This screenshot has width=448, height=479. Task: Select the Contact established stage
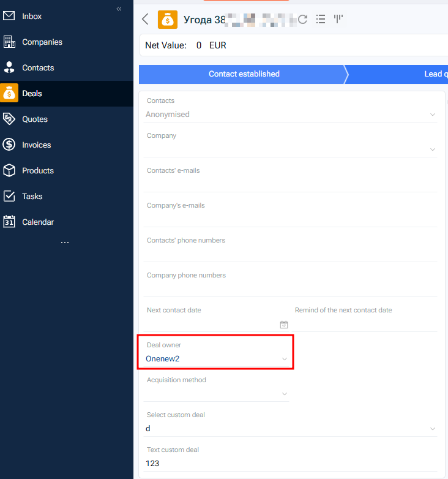[x=244, y=74]
